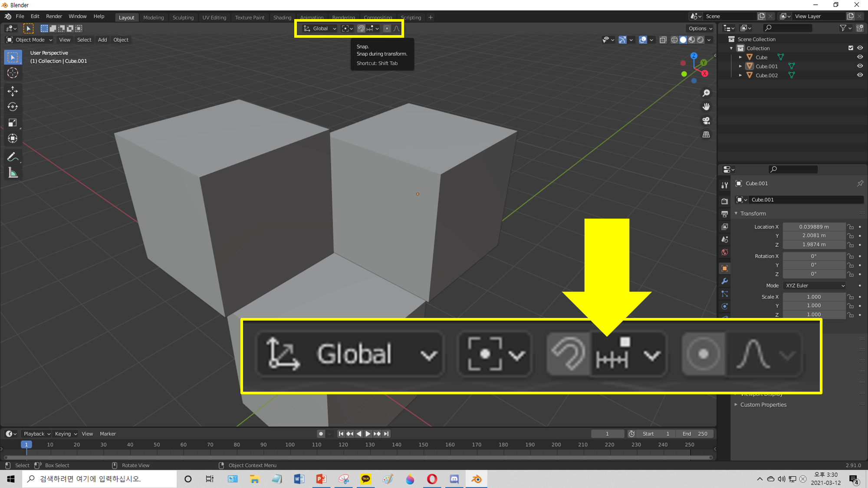
Task: Open the Render menu
Action: [x=54, y=16]
